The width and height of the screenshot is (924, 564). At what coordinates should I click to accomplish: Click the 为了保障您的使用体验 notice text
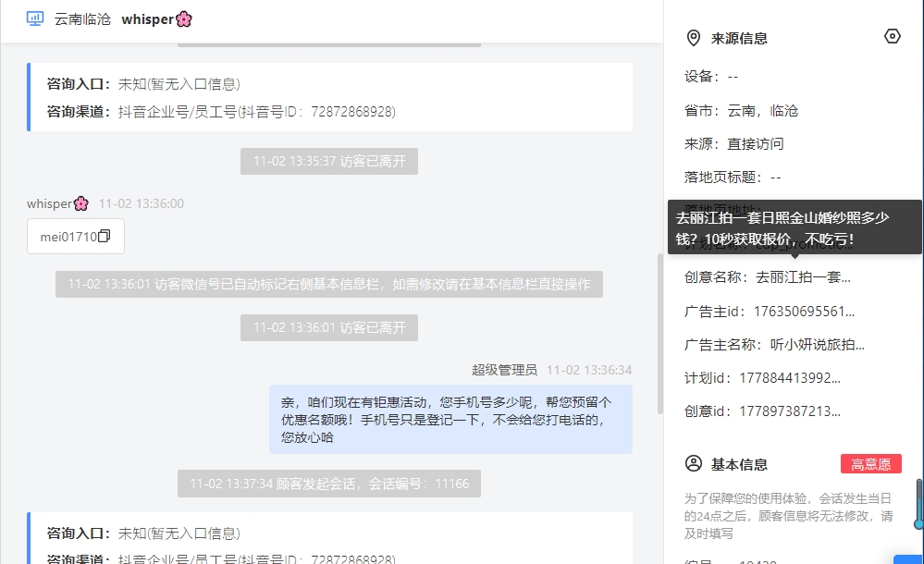point(788,516)
